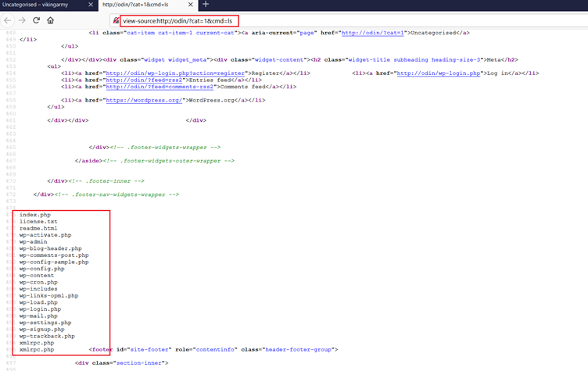
Task: Open a new tab with plus button
Action: (206, 5)
